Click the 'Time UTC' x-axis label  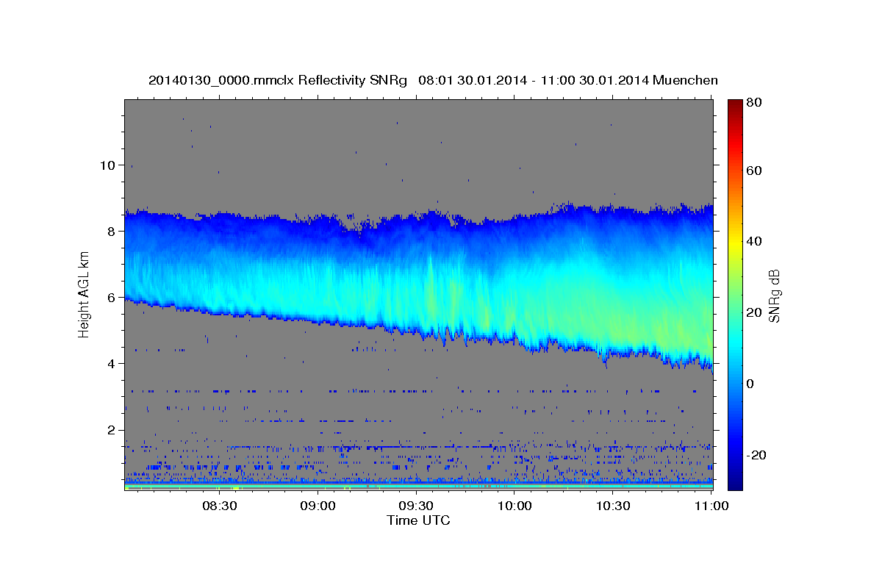tap(418, 520)
